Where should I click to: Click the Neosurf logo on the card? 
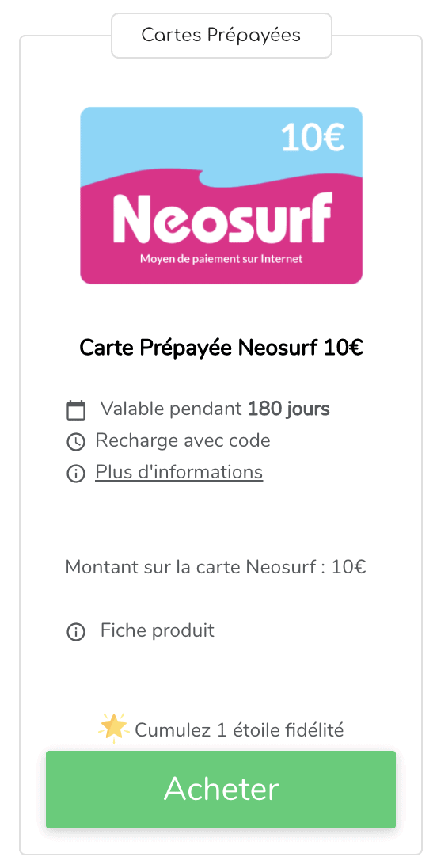pos(222,219)
